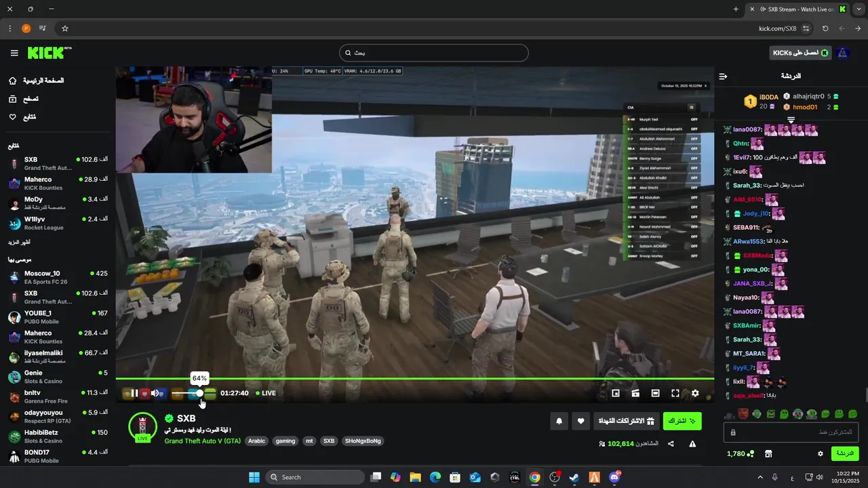868x488 pixels.
Task: Open mini player mode icon
Action: tap(616, 393)
